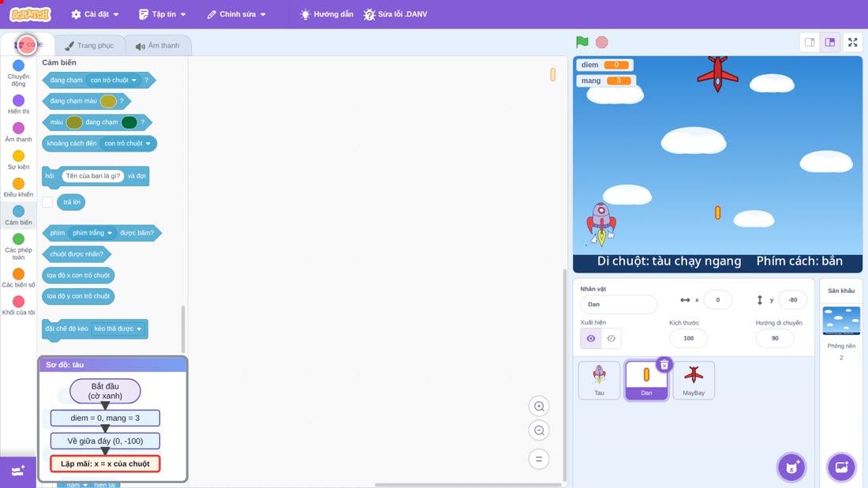Viewport: 868px width, 488px height.
Task: Show the sprite with the eye icon
Action: (591, 339)
